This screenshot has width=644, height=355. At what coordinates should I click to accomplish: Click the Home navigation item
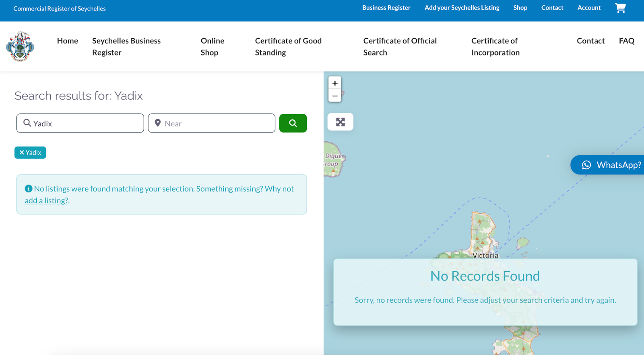point(68,41)
